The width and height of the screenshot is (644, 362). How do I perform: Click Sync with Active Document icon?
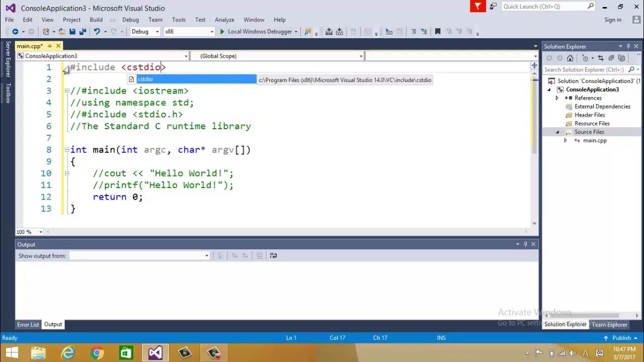pyautogui.click(x=601, y=58)
